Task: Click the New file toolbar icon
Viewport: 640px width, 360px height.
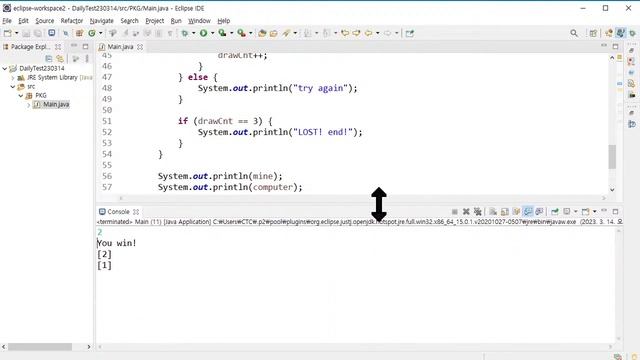Action: click(8, 33)
